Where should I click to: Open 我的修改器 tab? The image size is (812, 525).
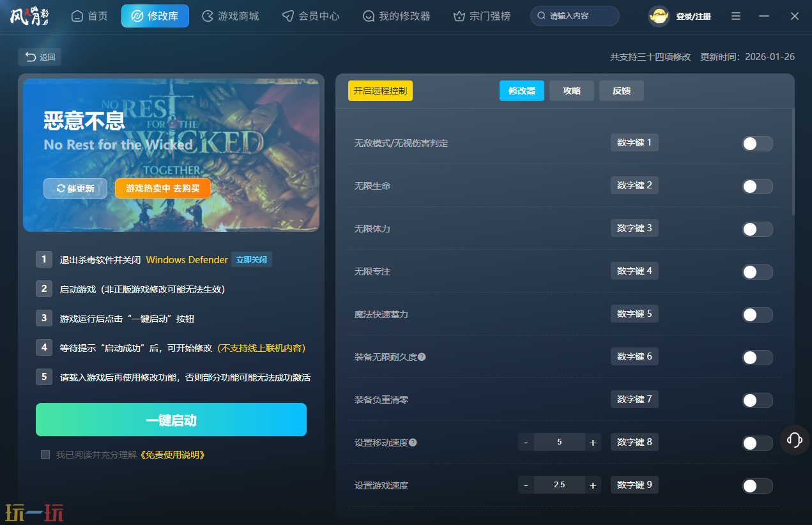click(396, 16)
